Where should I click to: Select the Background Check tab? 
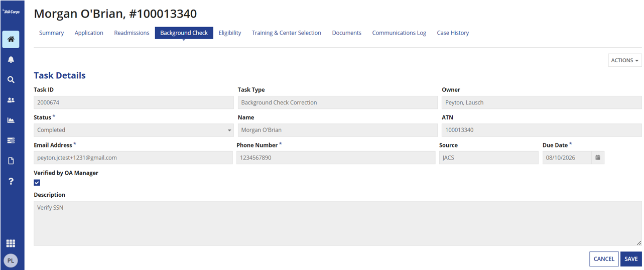tap(184, 33)
